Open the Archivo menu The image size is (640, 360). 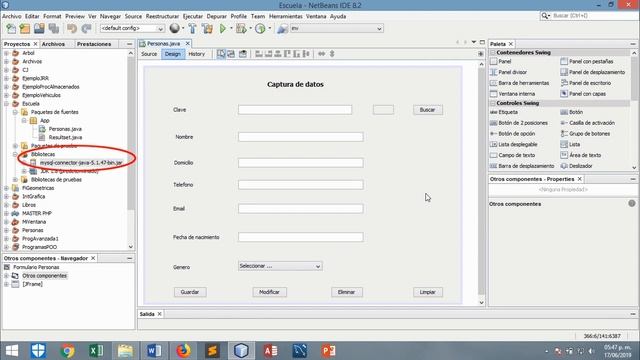tap(11, 16)
